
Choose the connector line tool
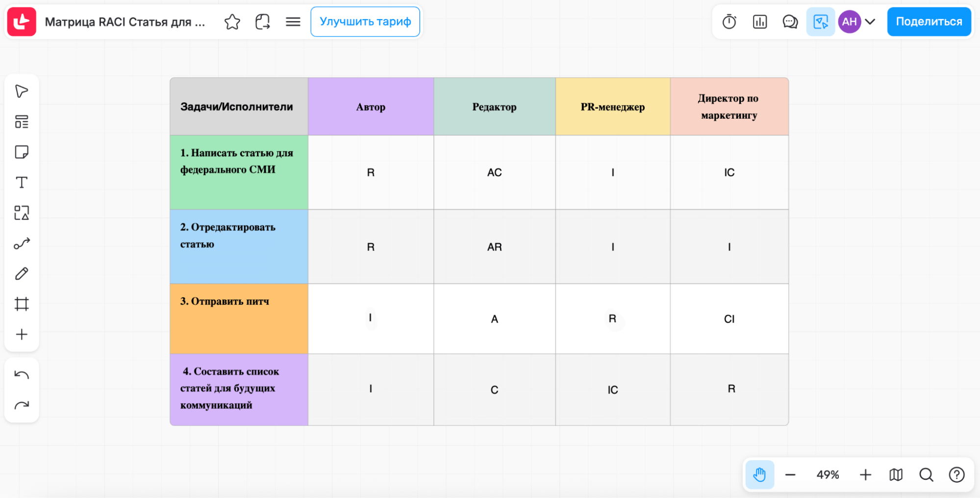[x=22, y=243]
